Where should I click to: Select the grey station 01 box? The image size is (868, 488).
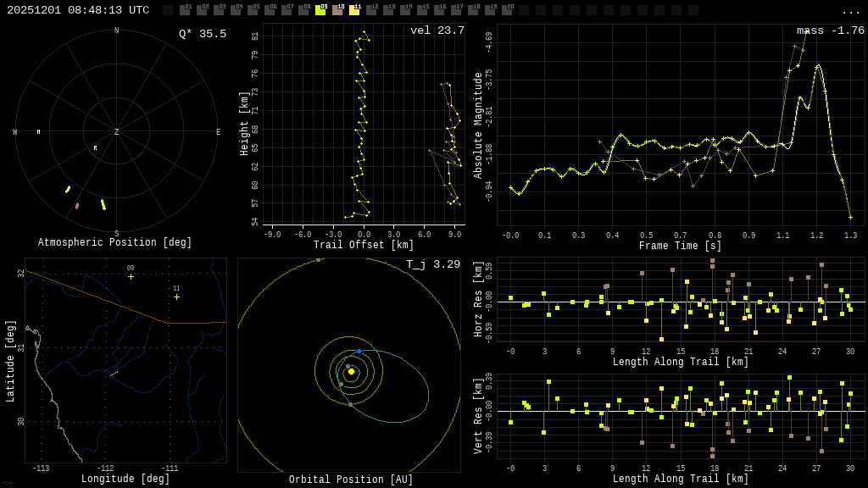point(185,10)
